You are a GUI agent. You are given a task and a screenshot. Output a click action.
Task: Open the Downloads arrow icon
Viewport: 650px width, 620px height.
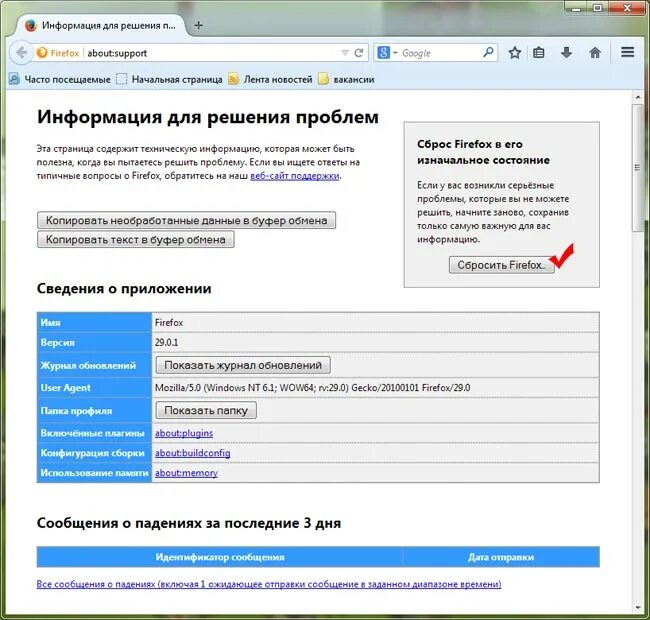[566, 53]
